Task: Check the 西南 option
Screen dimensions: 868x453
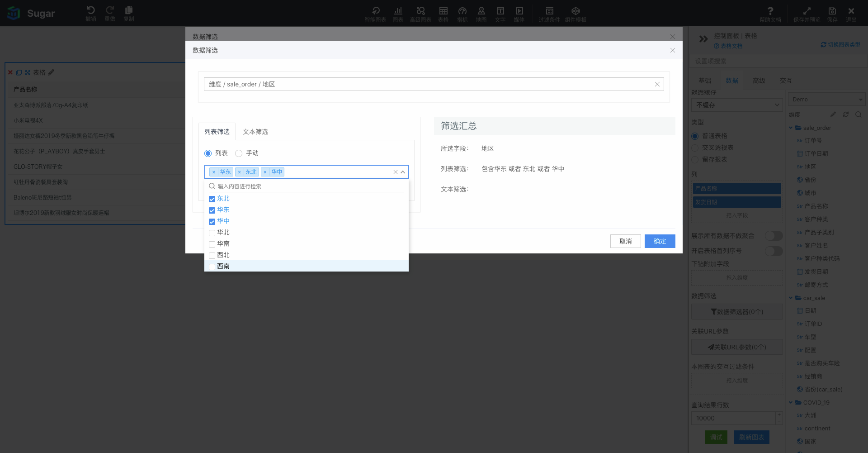Action: (212, 267)
